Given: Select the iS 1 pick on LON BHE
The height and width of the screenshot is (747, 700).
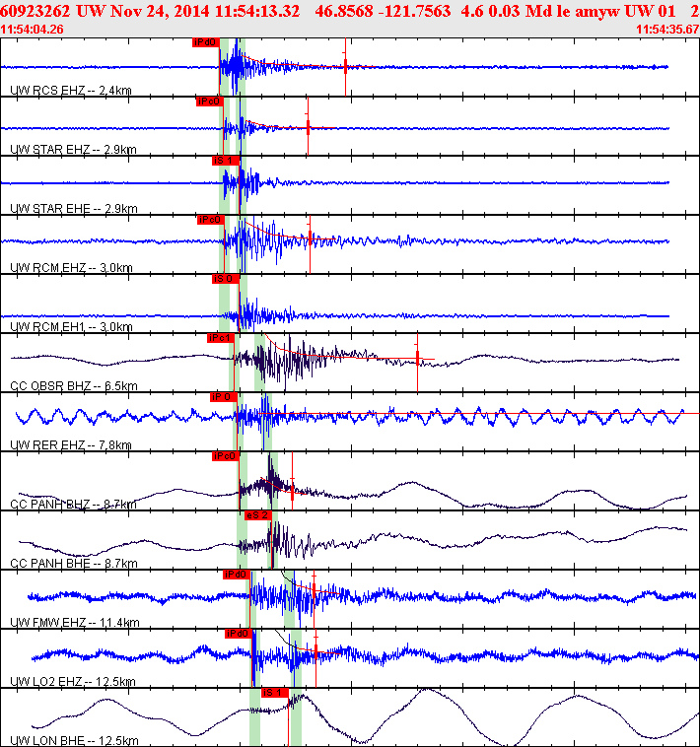Looking at the screenshot, I should click(274, 692).
